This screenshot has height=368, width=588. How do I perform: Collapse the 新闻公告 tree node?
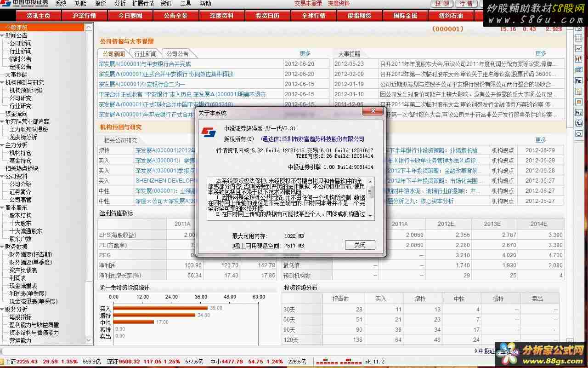[2, 35]
